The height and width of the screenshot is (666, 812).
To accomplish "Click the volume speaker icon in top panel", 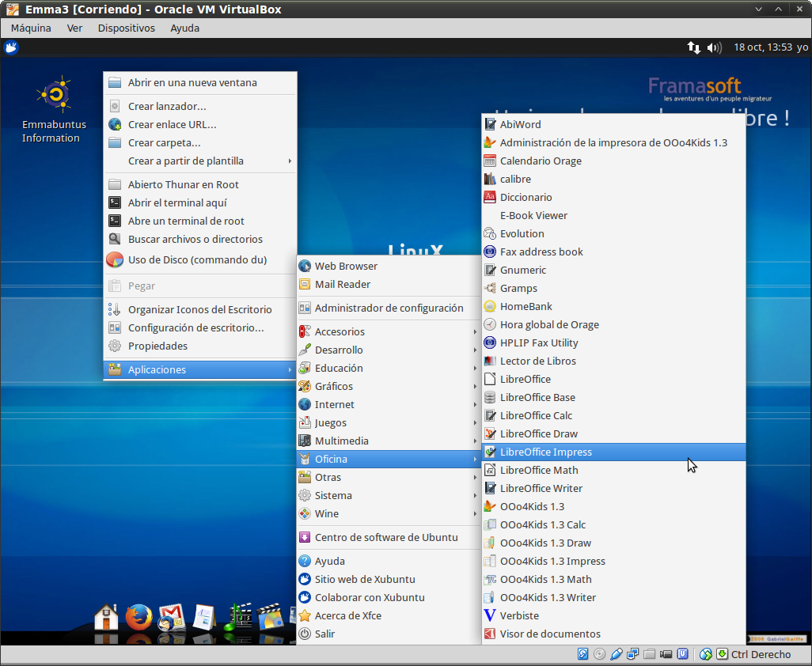I will coord(715,47).
